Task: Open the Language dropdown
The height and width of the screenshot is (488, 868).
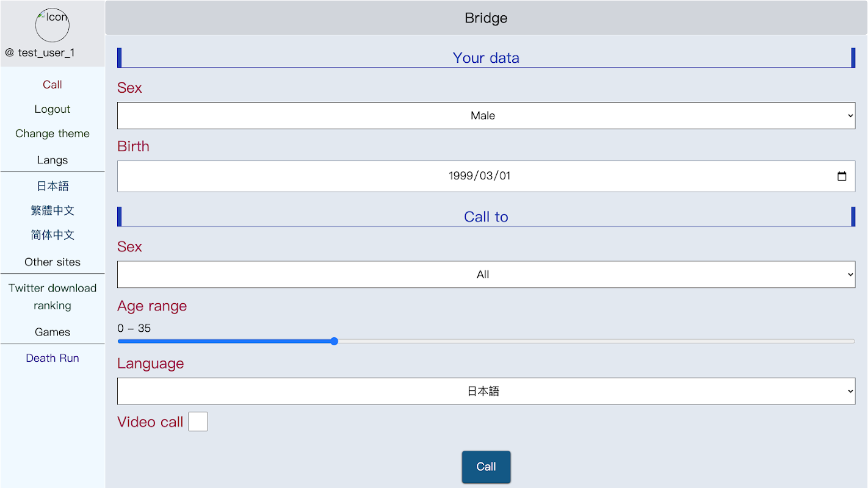Action: pos(486,391)
